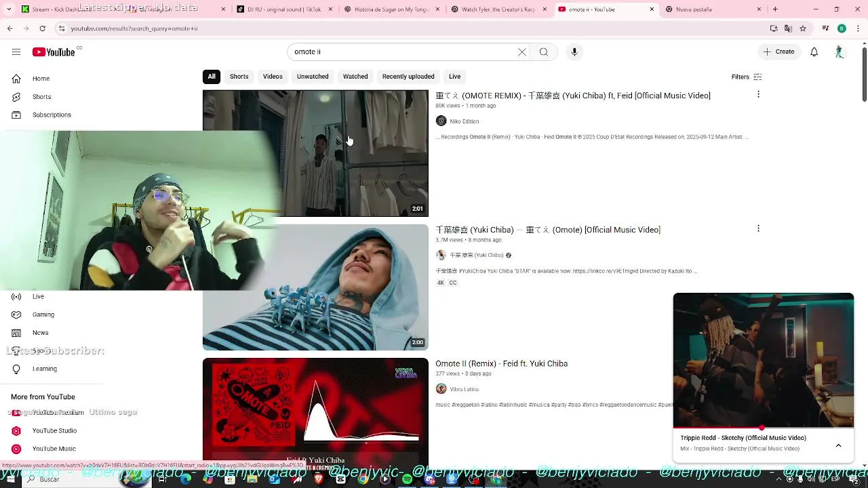
Task: Click the miniplayer Trippie Redd video
Action: (x=764, y=360)
